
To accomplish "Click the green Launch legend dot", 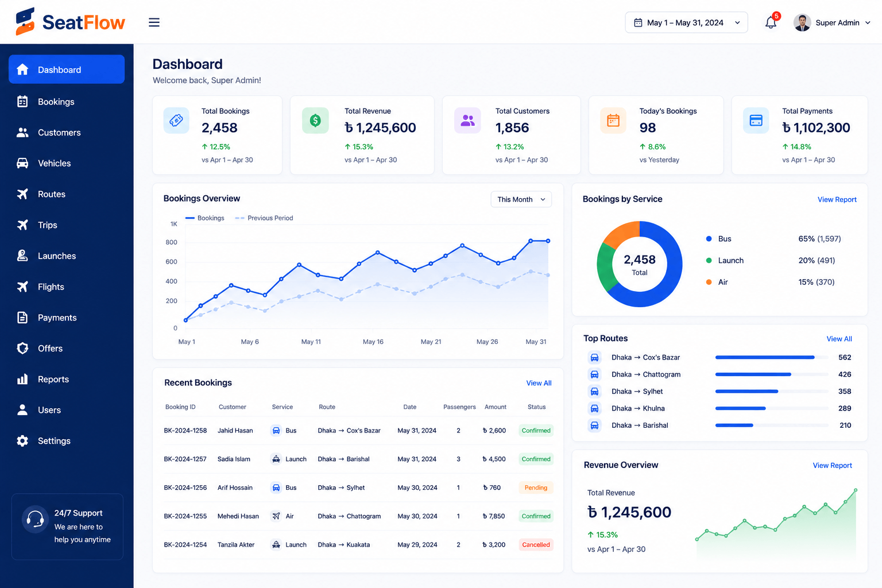I will point(709,261).
